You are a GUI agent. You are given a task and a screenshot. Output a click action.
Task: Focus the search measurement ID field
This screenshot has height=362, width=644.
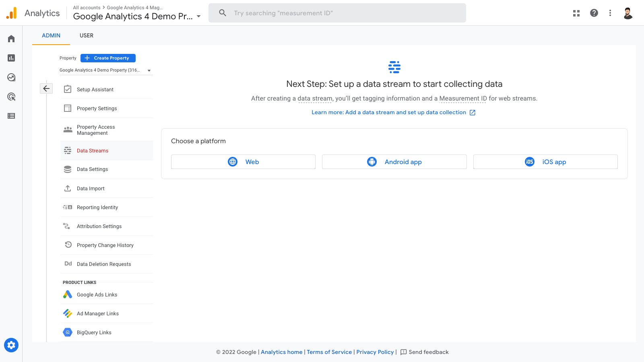point(337,13)
